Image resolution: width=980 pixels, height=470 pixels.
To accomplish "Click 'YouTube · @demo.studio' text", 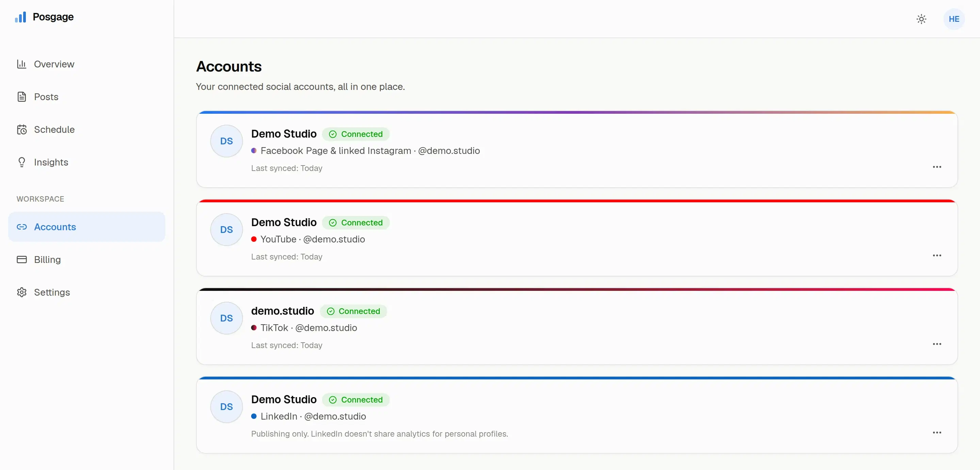I will coord(313,239).
